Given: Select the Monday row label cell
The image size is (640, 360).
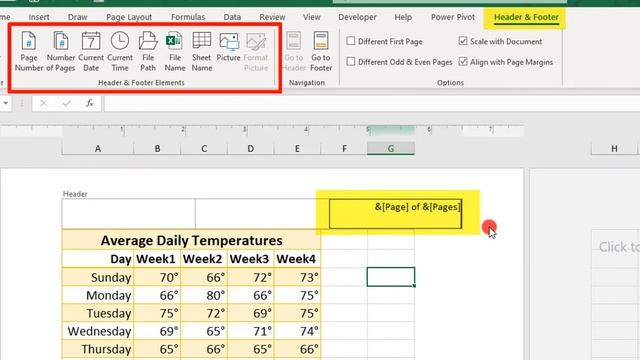Looking at the screenshot, I should click(98, 295).
